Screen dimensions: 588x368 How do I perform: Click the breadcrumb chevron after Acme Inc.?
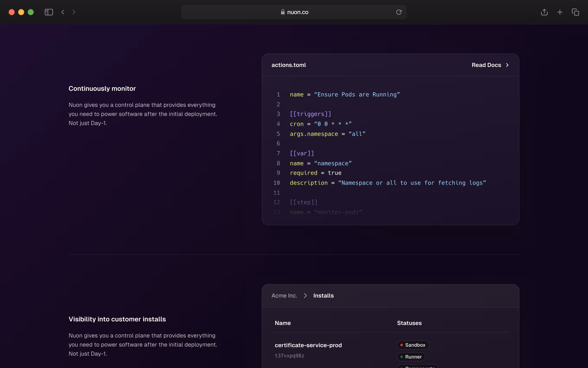(x=305, y=295)
